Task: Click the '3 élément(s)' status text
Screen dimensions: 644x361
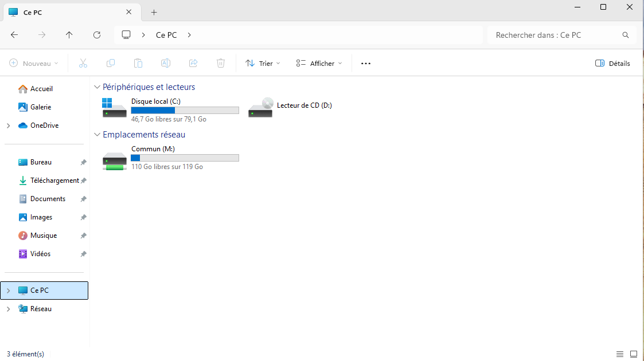Action: (25, 354)
